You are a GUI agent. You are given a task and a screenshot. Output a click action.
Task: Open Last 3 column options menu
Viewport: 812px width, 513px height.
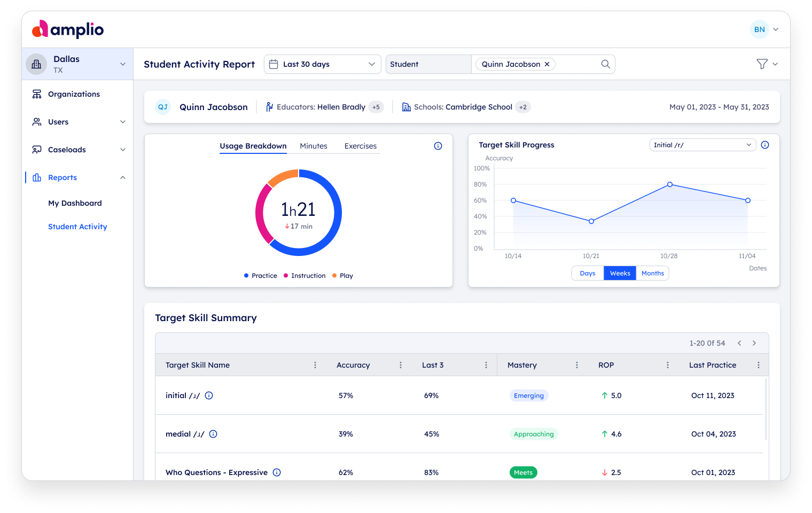click(486, 365)
